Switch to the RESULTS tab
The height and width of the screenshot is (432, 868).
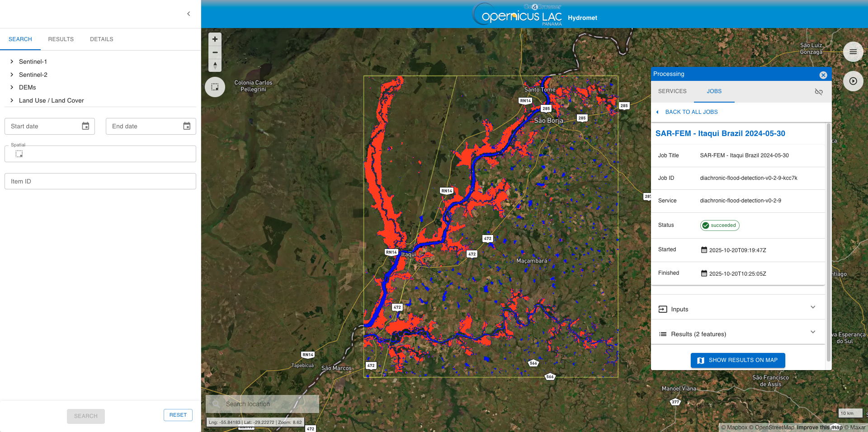[x=61, y=39]
